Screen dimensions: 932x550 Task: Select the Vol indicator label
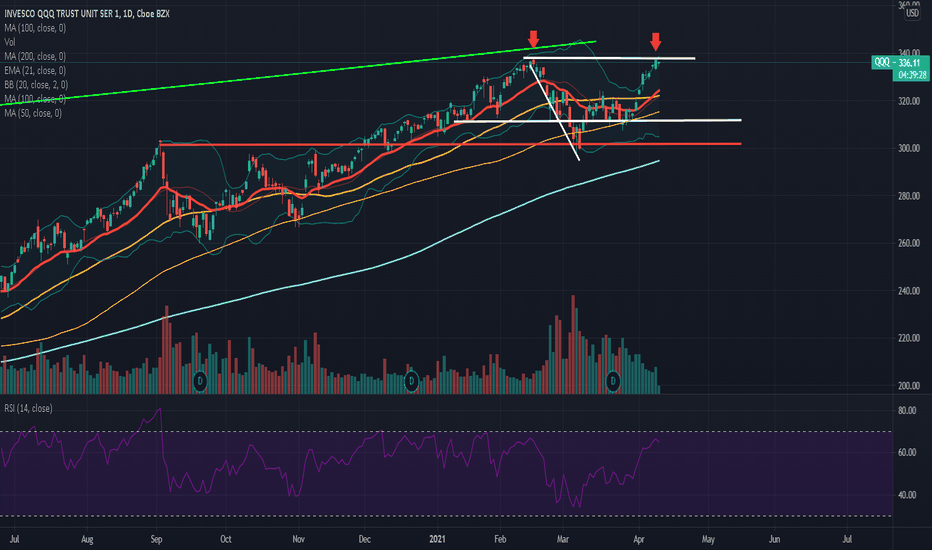pos(10,42)
